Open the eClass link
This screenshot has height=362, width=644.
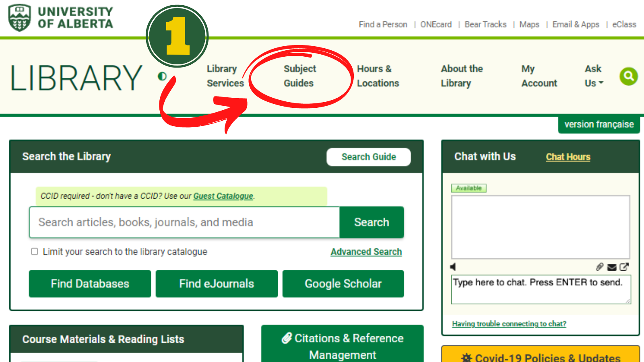pyautogui.click(x=624, y=25)
